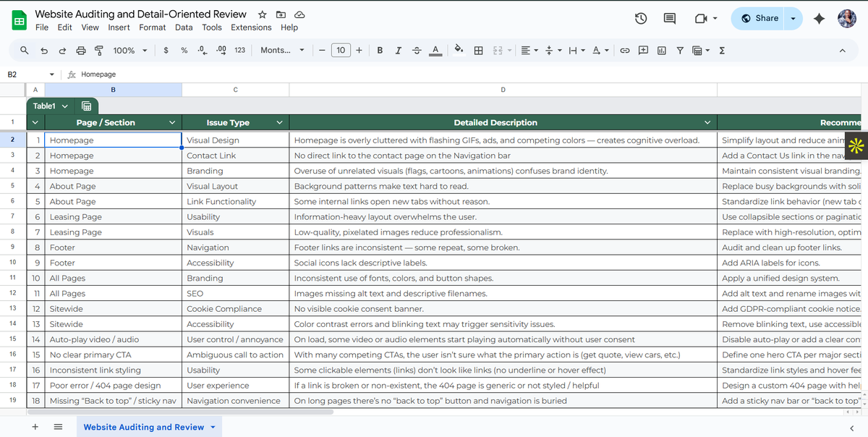Open the text color picker
The image size is (868, 437).
pyautogui.click(x=435, y=51)
